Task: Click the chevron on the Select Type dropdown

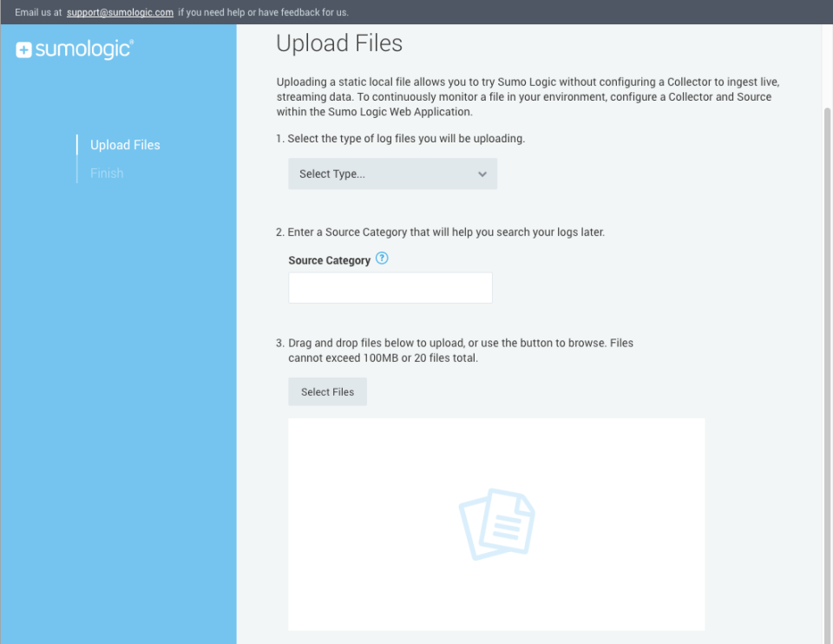Action: pyautogui.click(x=482, y=174)
